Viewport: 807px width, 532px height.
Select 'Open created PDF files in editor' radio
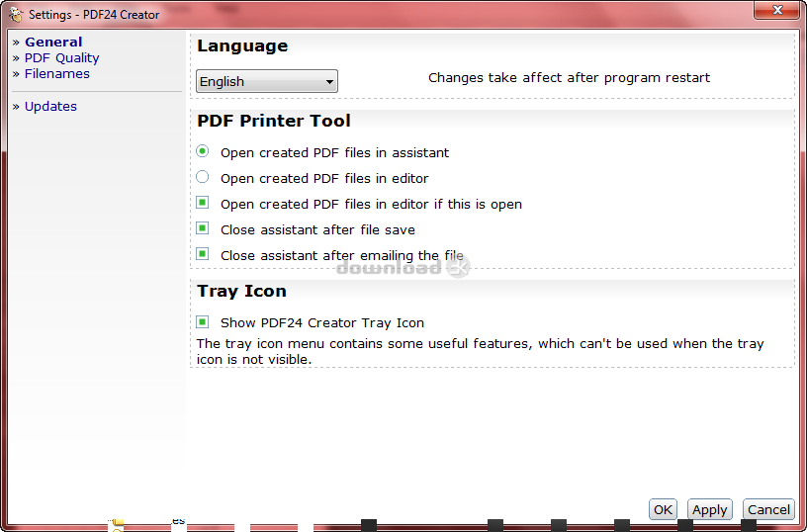click(203, 177)
